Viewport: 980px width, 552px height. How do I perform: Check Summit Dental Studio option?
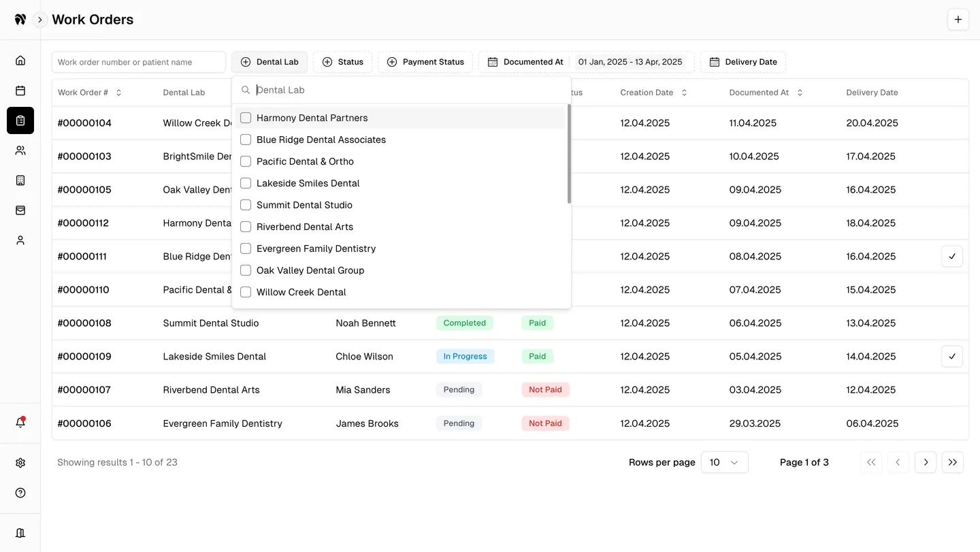[x=246, y=205]
